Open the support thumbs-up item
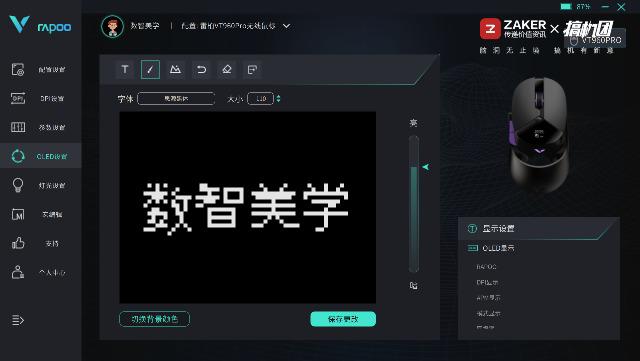 point(41,243)
